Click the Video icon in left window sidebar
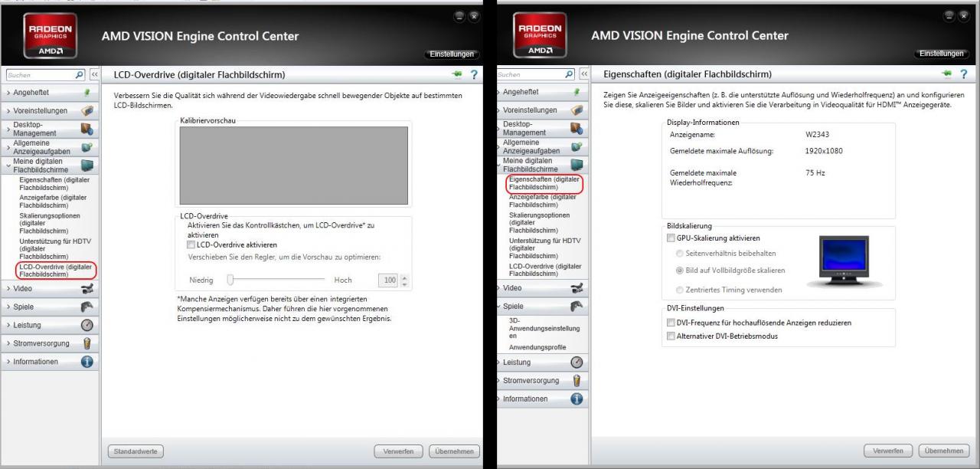The height and width of the screenshot is (469, 980). pos(87,289)
